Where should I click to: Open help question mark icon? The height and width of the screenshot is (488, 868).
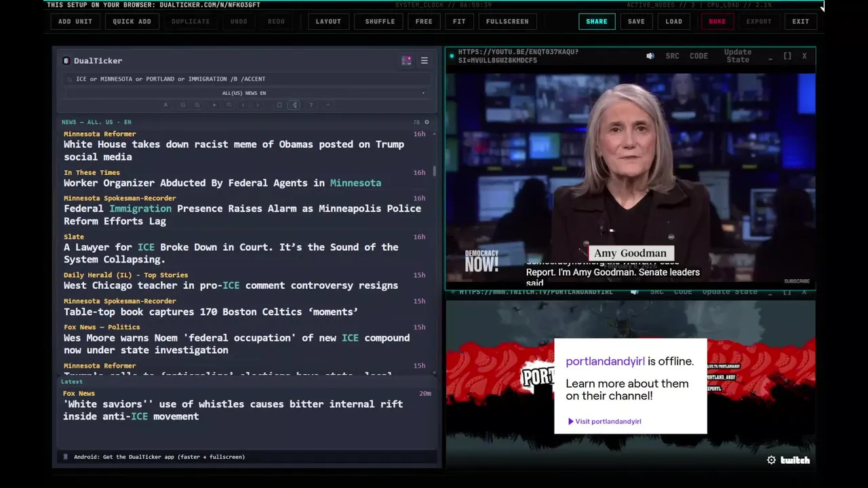tap(311, 105)
